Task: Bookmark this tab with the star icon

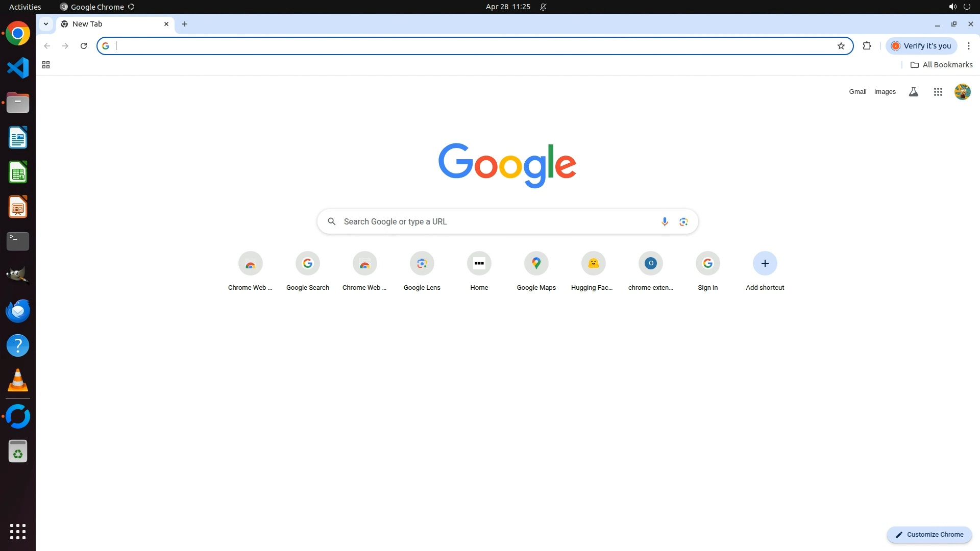Action: coord(841,46)
